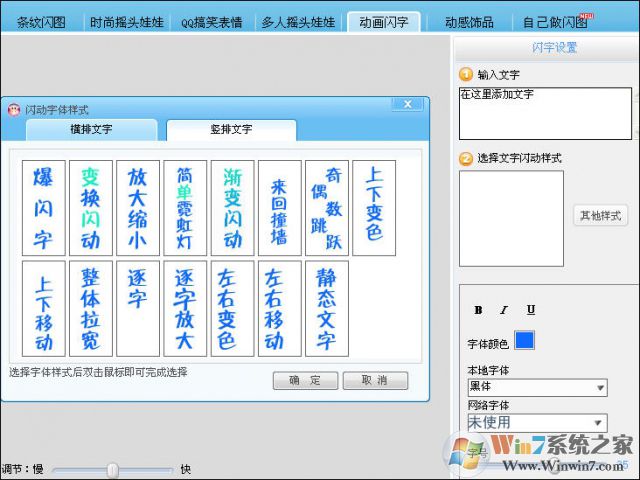The height and width of the screenshot is (480, 640).
Task: Open the 动感饰品 tab
Action: coord(469,22)
